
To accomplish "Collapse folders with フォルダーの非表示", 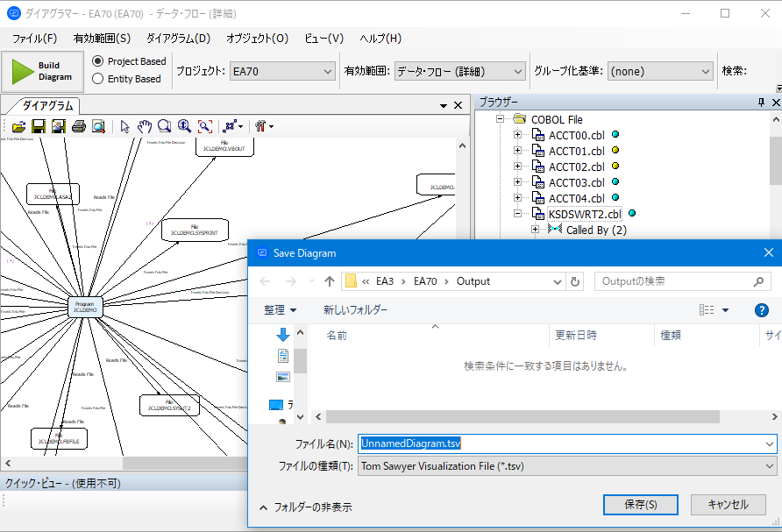I will 306,507.
